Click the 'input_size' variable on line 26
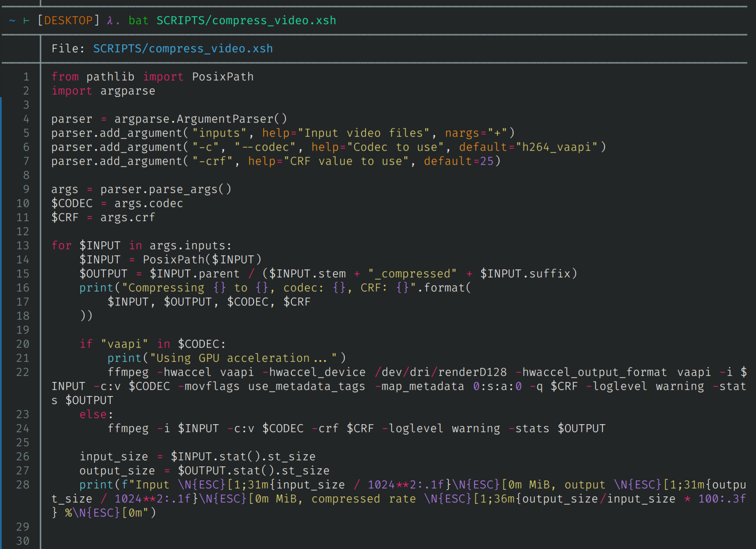This screenshot has width=756, height=549. pyautogui.click(x=114, y=457)
